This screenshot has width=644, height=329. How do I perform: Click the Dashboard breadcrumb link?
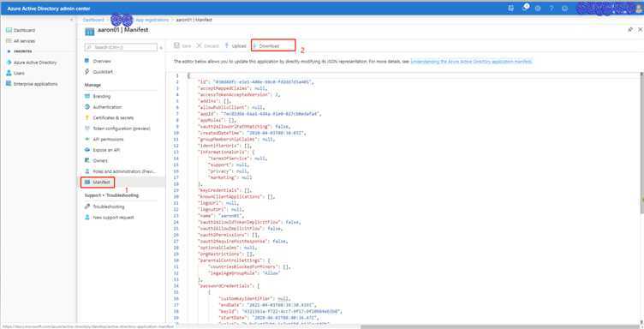tap(93, 20)
